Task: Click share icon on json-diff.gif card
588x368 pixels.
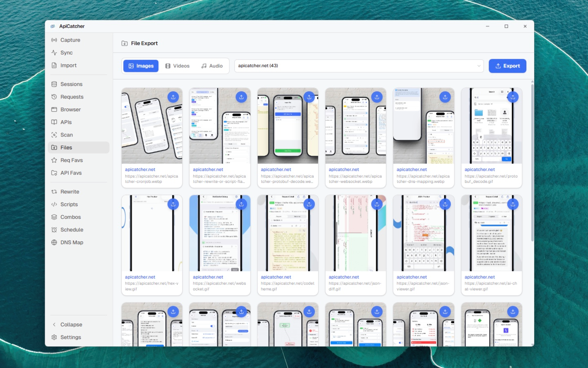Action: pos(377,204)
